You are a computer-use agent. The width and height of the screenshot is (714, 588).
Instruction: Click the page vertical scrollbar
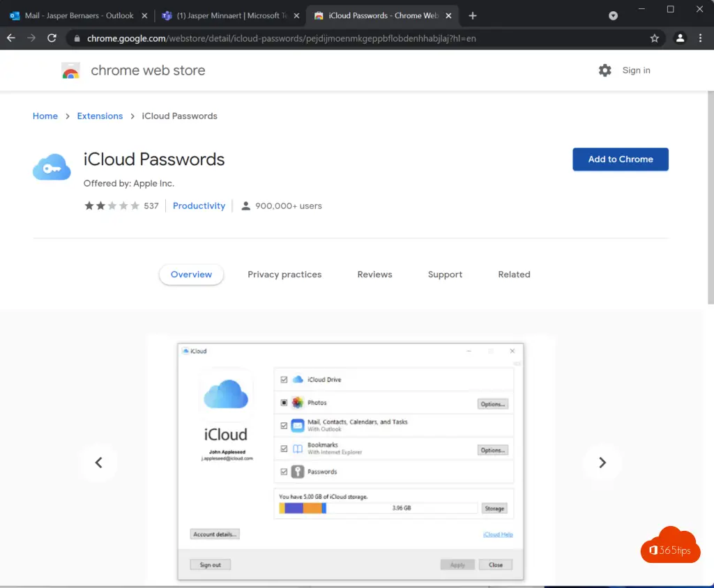point(711,198)
